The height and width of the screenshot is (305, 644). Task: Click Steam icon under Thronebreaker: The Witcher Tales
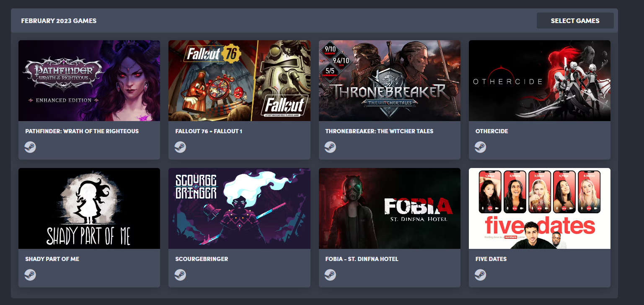pyautogui.click(x=330, y=147)
